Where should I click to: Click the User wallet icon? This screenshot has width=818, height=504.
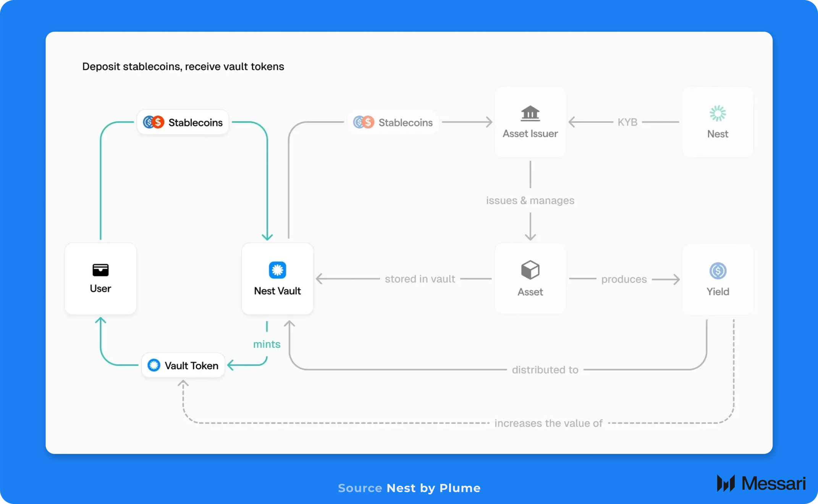point(100,270)
